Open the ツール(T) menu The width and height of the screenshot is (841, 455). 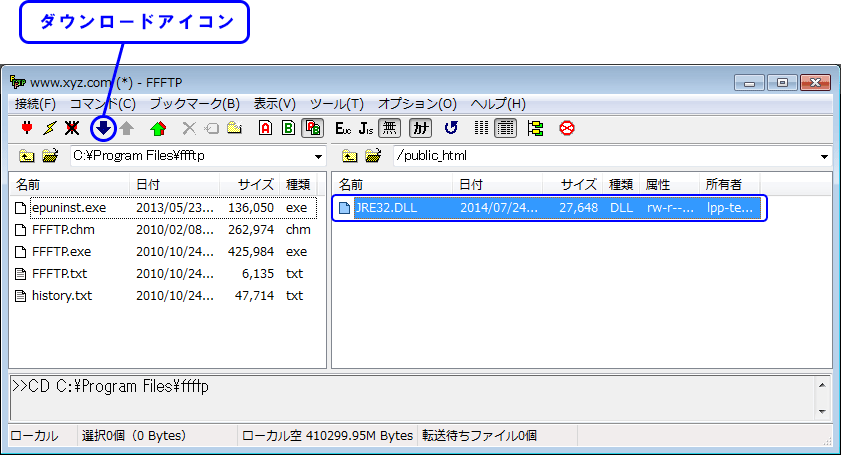[x=337, y=104]
